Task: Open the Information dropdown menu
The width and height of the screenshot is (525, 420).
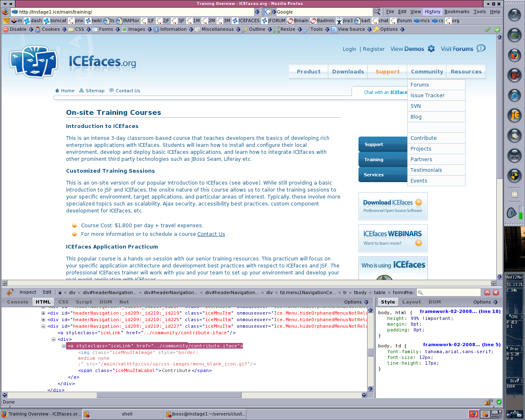Action: 173,30
